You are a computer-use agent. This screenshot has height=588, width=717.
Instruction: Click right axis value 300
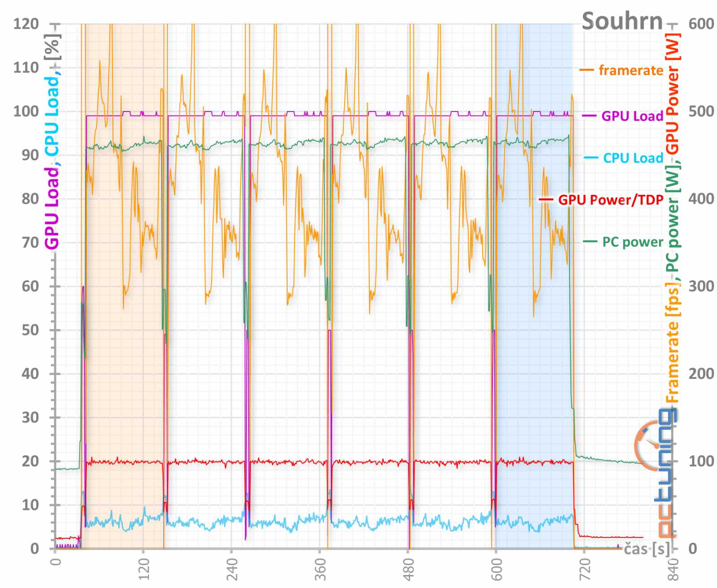pyautogui.click(x=701, y=286)
